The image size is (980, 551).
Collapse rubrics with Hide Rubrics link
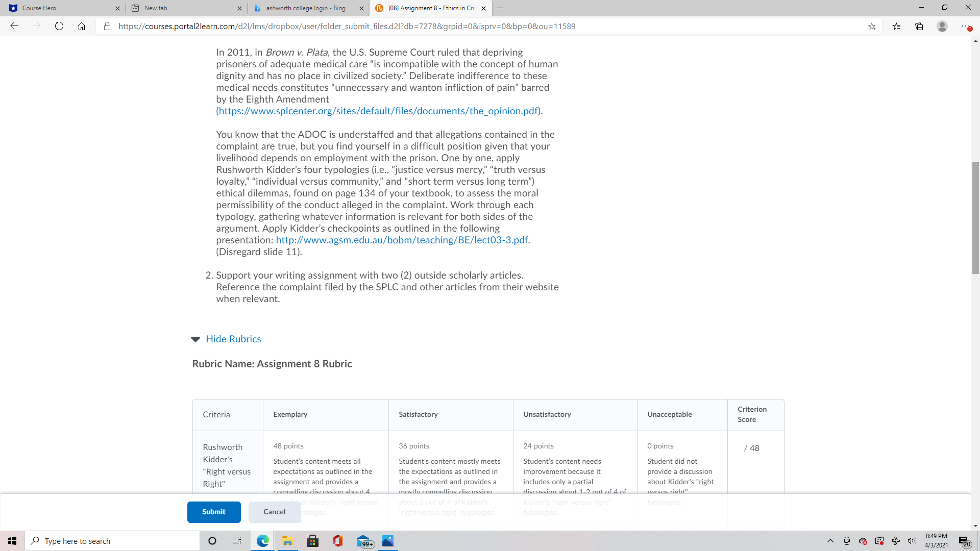point(233,339)
